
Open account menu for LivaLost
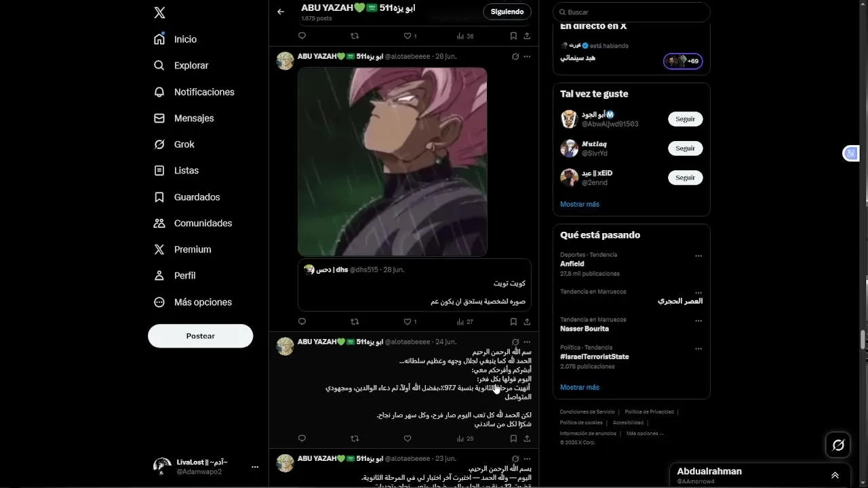(255, 467)
